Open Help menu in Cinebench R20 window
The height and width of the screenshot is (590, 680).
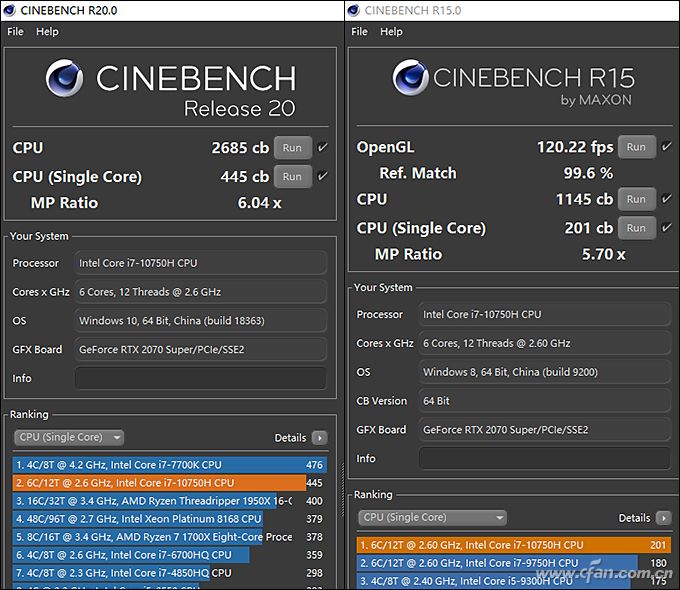pyautogui.click(x=47, y=32)
